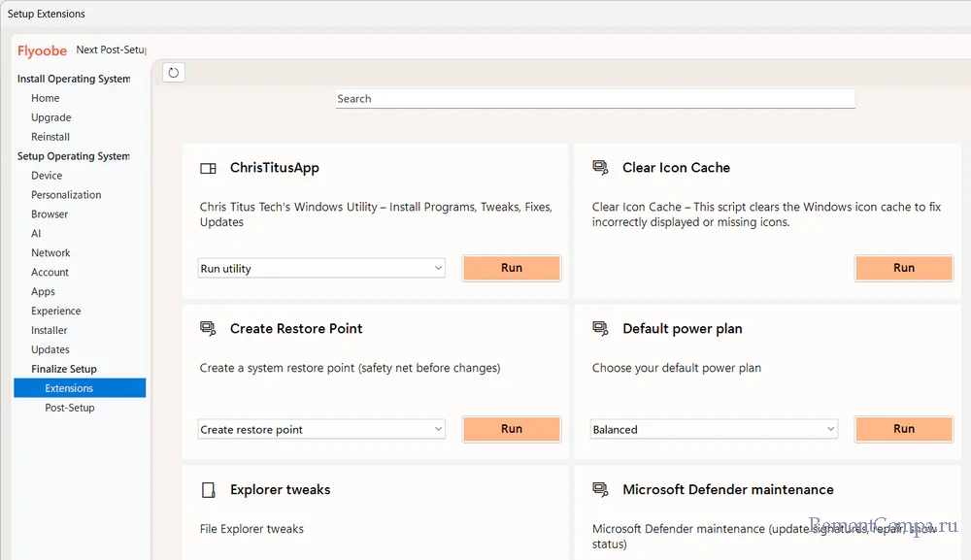Click the ChrisTitusApp card icon
The height and width of the screenshot is (560, 971).
coord(208,168)
